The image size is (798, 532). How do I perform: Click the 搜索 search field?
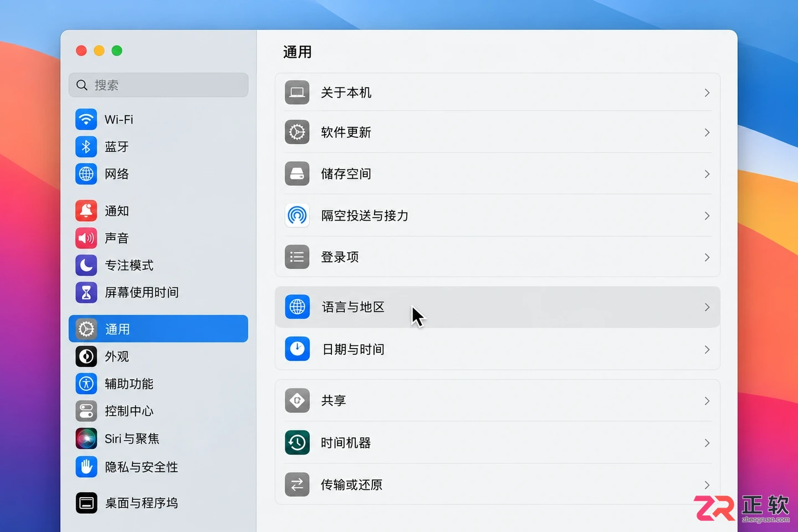click(158, 85)
